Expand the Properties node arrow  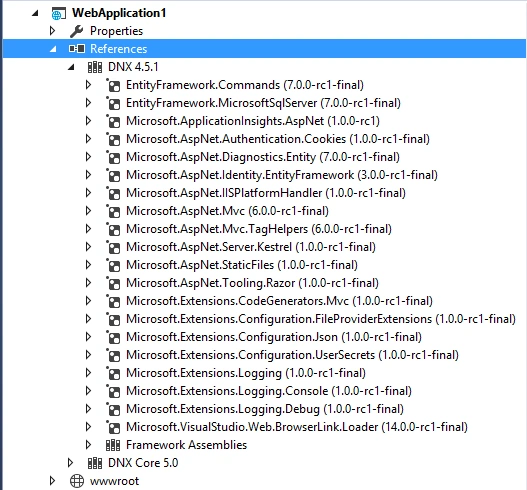(x=52, y=31)
